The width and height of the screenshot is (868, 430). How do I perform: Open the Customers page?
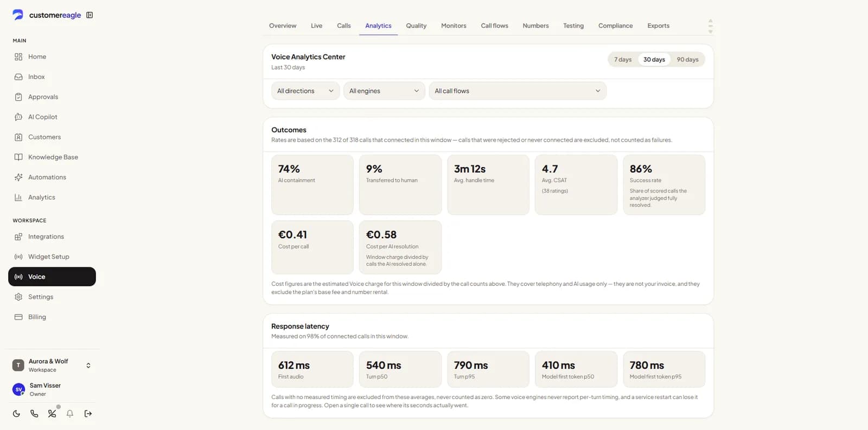coord(52,137)
